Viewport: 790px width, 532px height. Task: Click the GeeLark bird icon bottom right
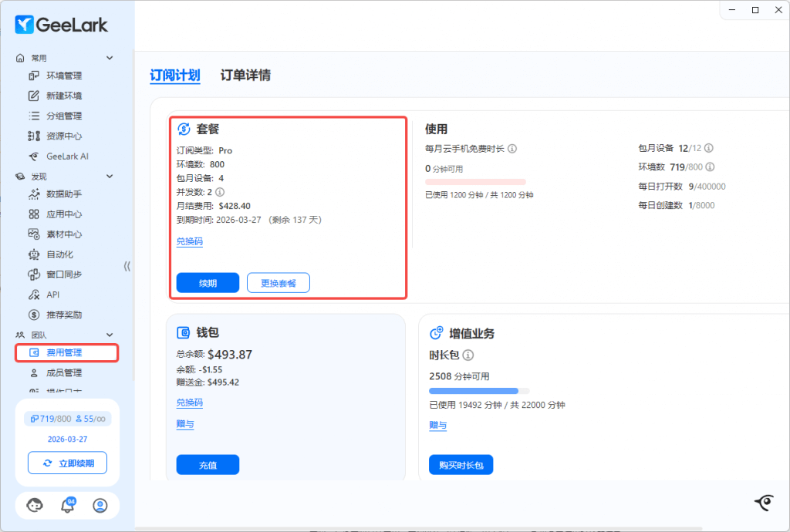coord(763,503)
